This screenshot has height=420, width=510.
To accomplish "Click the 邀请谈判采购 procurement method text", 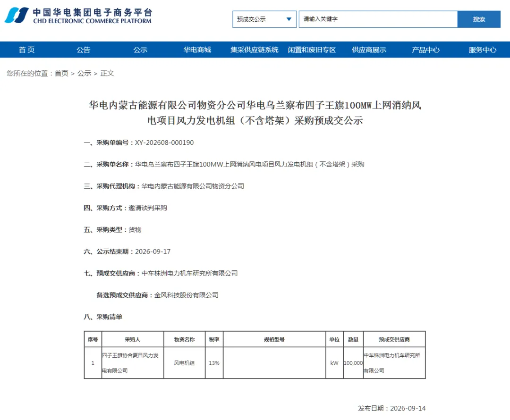I will 148,208.
